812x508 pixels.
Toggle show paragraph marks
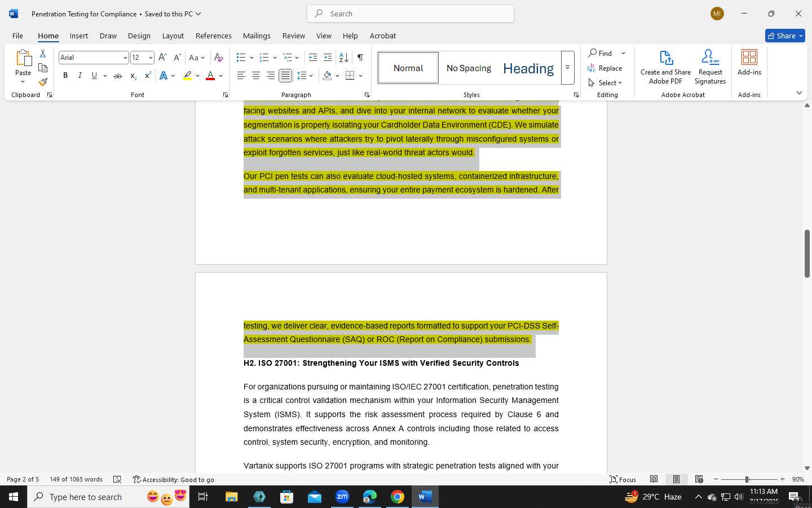tap(360, 58)
